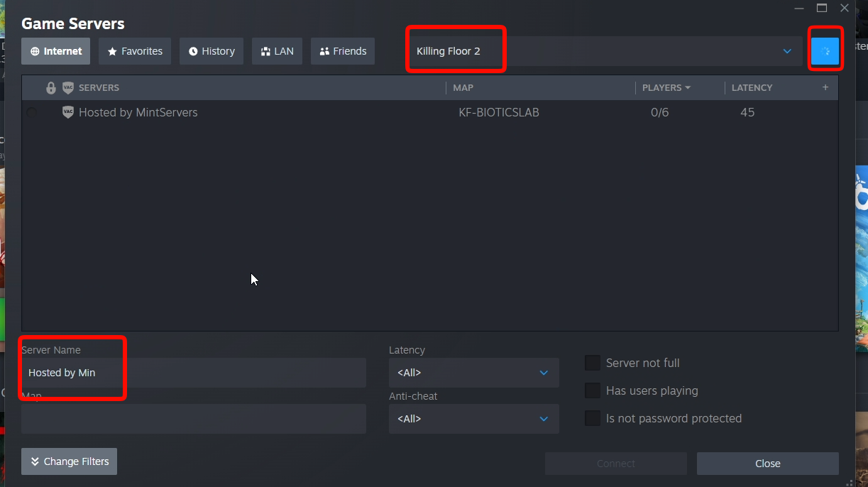Click the plus icon to add column
Screen dimensions: 868x487
click(x=825, y=87)
